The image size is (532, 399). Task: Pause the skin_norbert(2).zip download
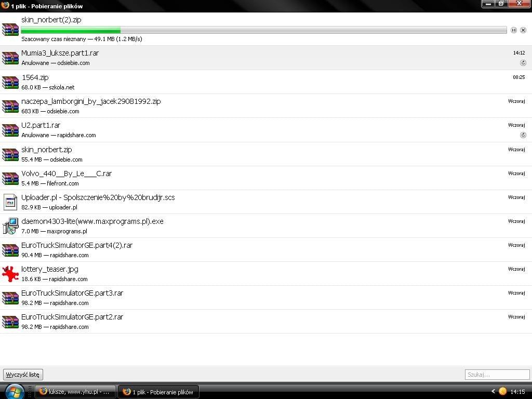click(514, 30)
